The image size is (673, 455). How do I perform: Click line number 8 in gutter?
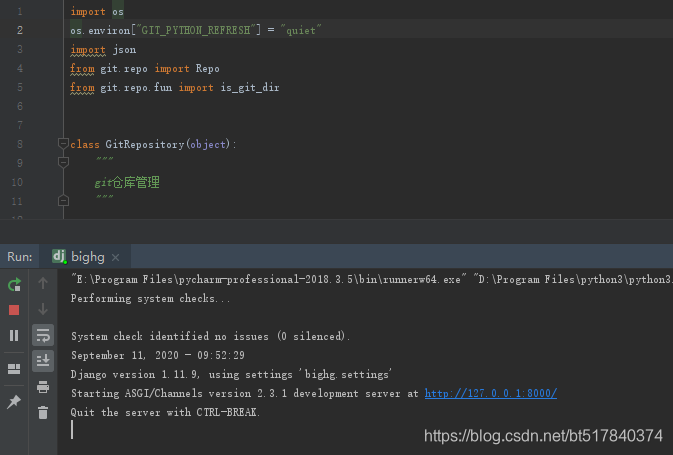[20, 144]
